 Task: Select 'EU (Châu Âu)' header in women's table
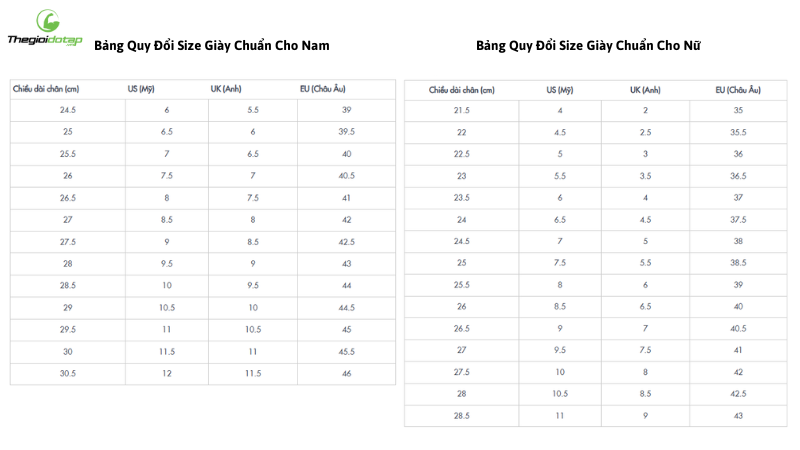(x=738, y=90)
